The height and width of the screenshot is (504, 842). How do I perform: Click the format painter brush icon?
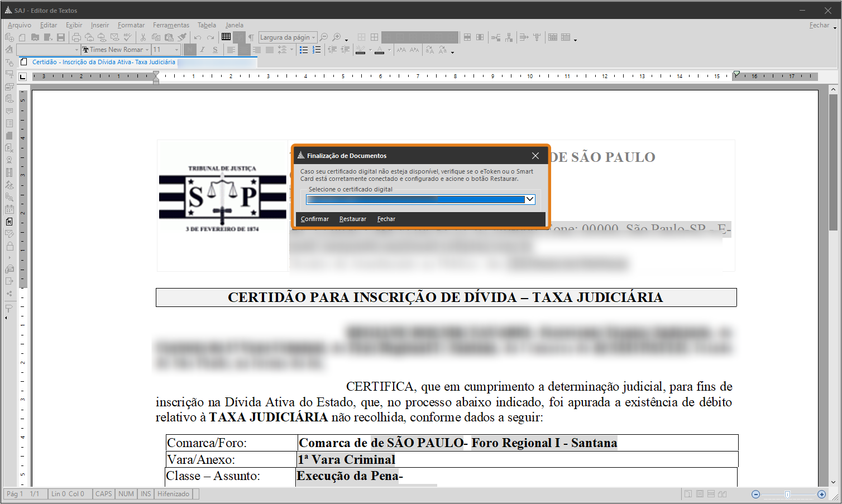(182, 37)
